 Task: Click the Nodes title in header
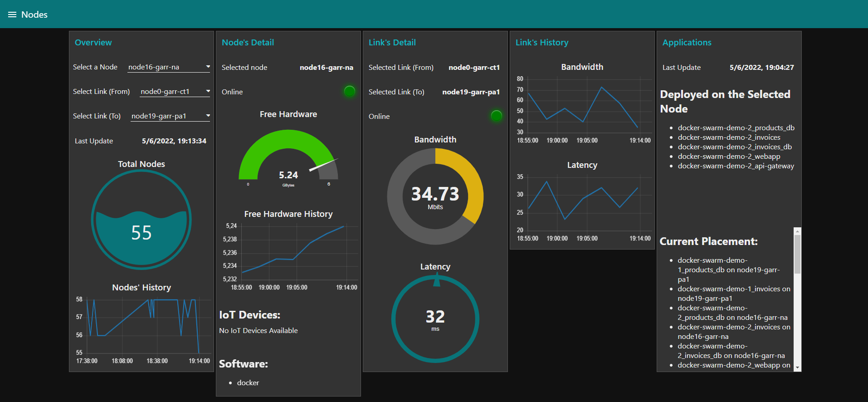pyautogui.click(x=34, y=15)
